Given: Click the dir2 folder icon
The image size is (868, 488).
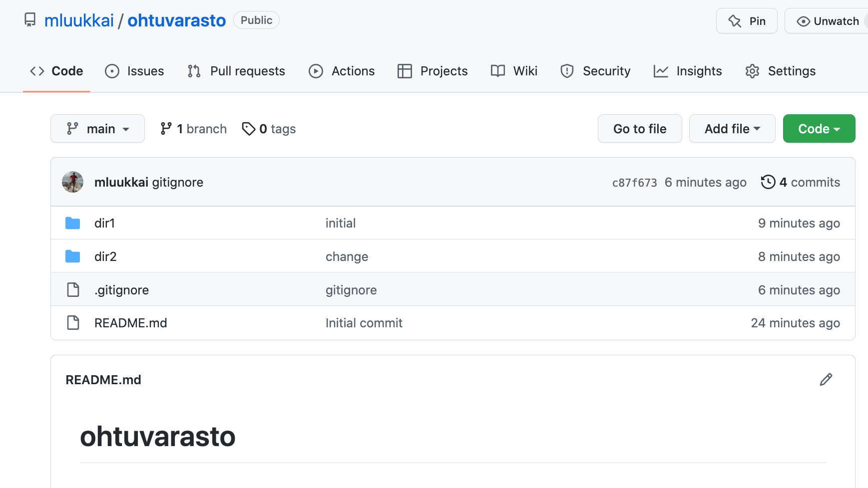Looking at the screenshot, I should (x=73, y=256).
